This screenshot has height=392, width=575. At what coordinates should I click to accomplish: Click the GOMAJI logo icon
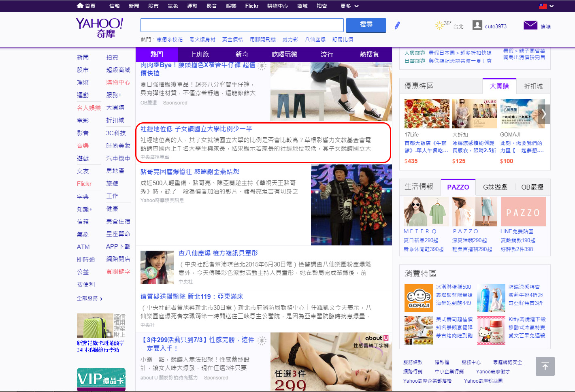(x=418, y=298)
